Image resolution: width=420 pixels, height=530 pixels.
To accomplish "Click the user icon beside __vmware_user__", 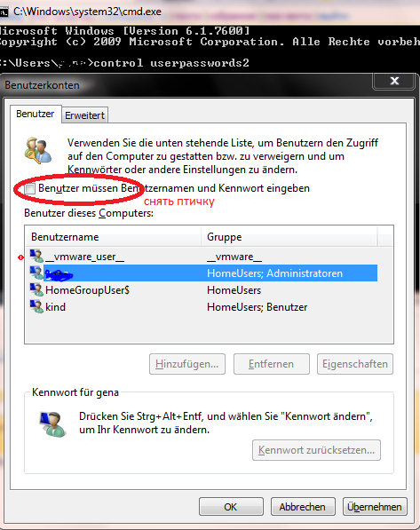I will click(x=36, y=257).
